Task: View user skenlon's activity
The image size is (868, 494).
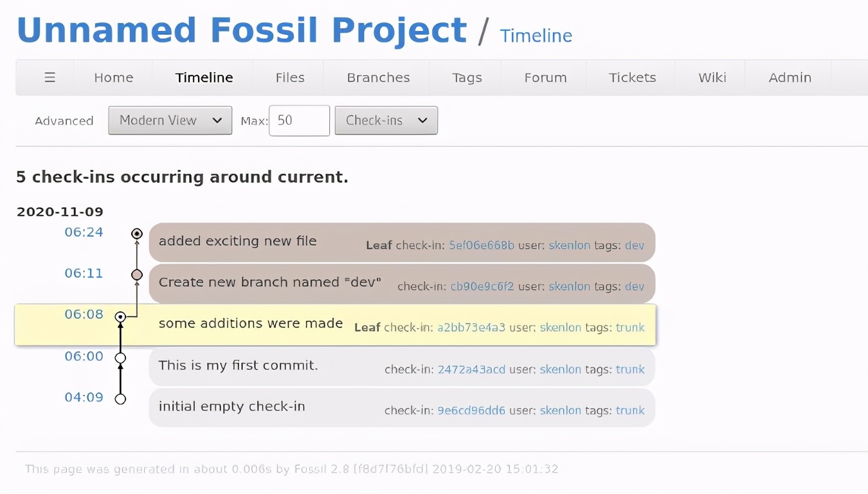Action: [x=569, y=245]
